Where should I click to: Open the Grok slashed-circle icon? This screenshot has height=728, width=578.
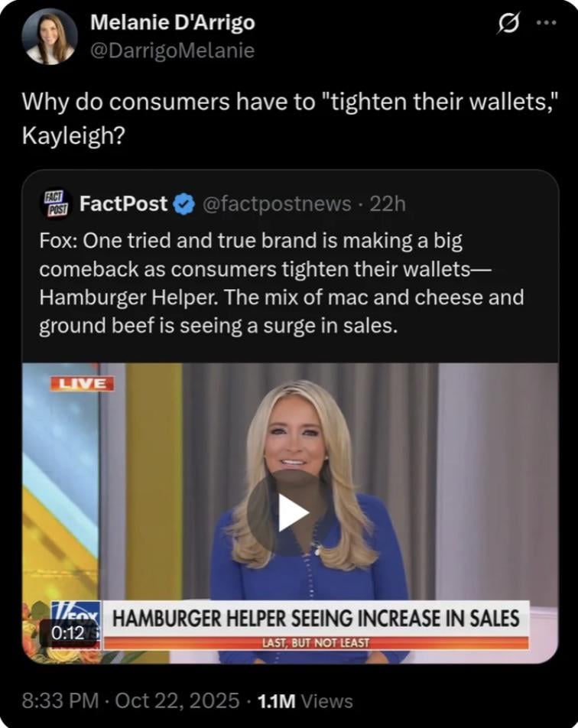coord(508,23)
